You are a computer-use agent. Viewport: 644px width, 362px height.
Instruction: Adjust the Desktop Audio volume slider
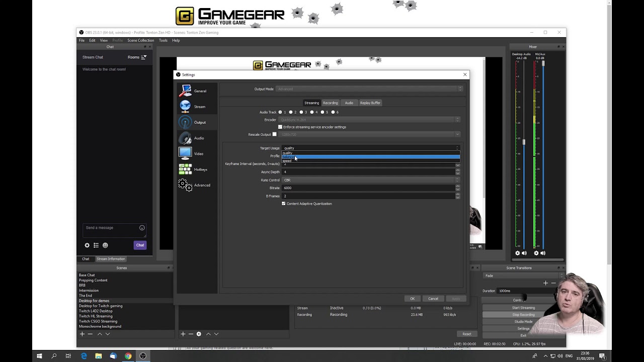pyautogui.click(x=524, y=142)
